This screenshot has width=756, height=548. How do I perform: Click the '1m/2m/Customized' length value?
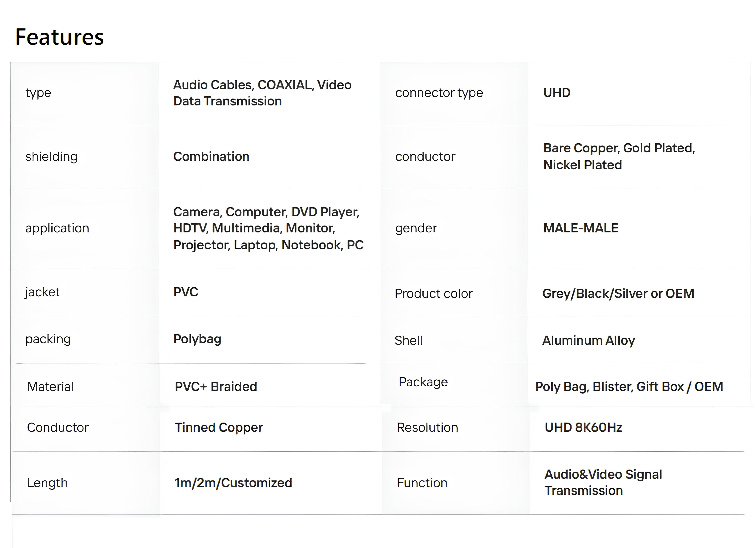[233, 483]
